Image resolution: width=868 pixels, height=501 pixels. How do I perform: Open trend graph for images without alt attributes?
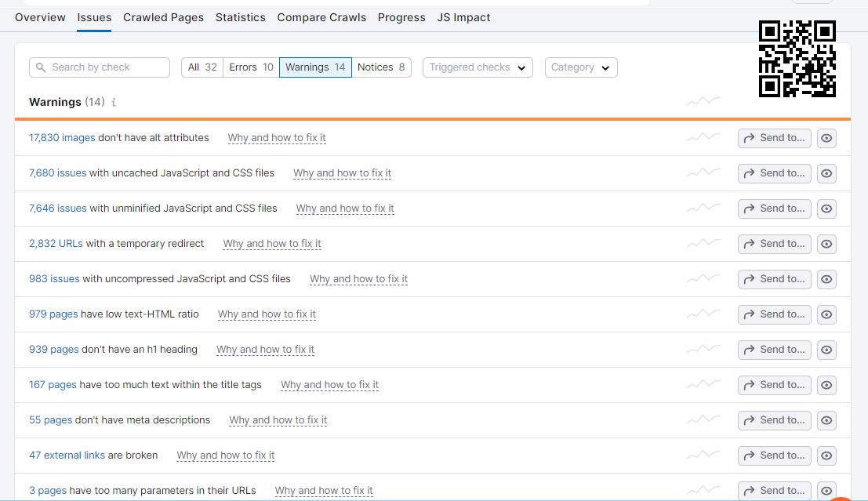pos(703,137)
